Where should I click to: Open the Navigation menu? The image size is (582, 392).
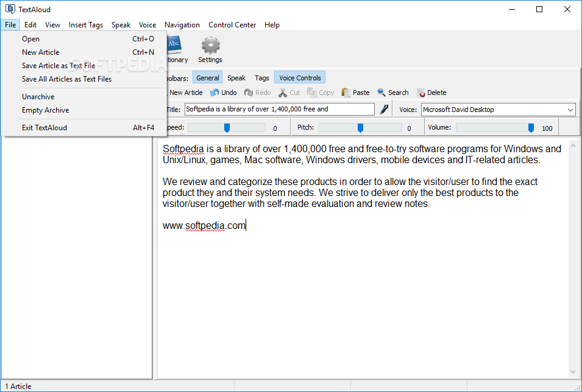182,24
